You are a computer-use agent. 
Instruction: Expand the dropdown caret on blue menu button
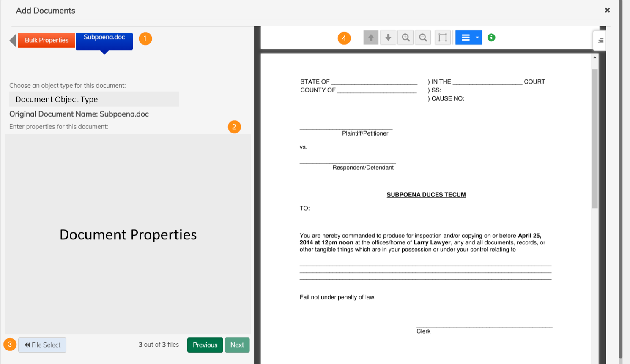coord(477,38)
